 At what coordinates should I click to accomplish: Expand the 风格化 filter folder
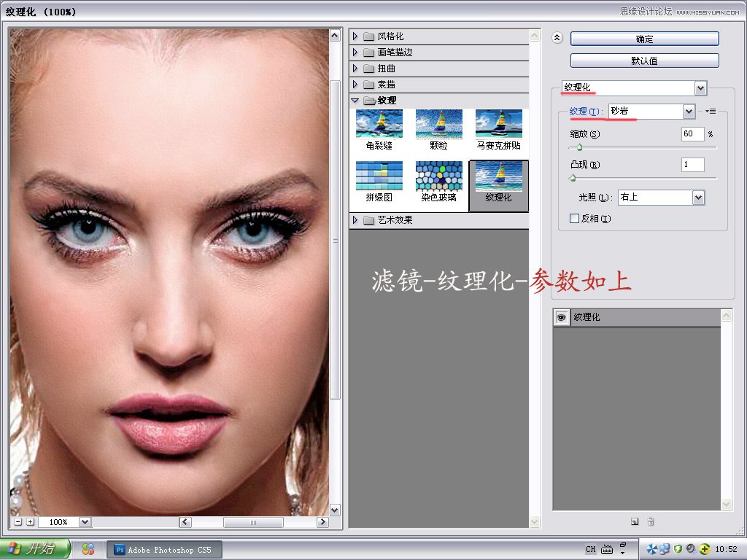(355, 36)
